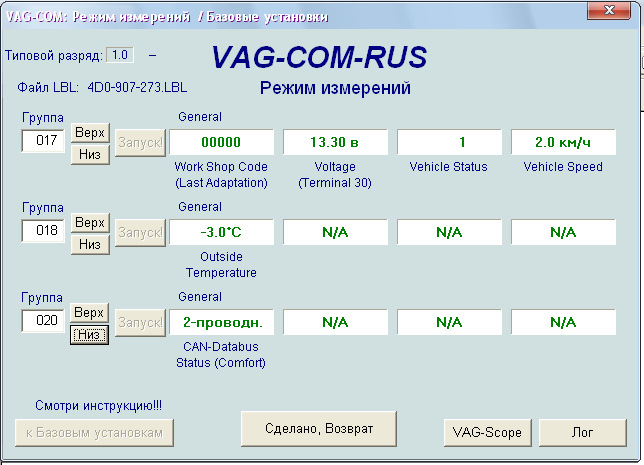Click the Сделано, Возврат button

[319, 429]
